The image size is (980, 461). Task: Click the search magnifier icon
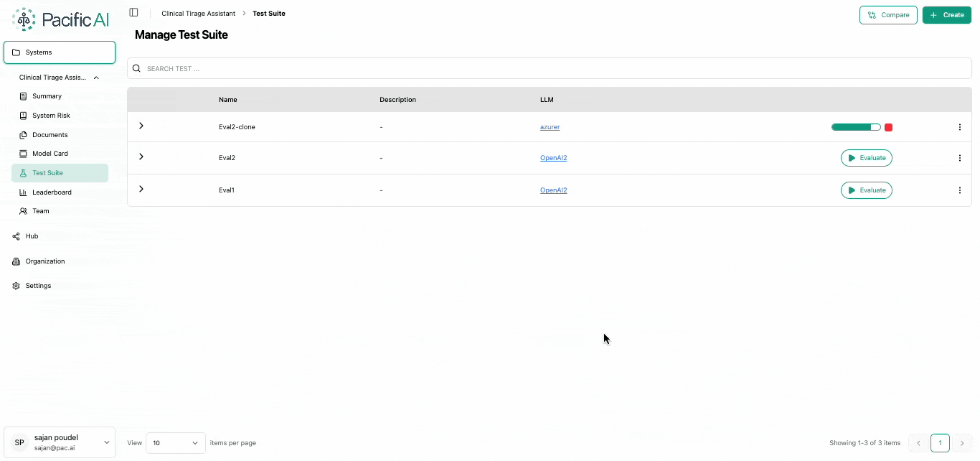pyautogui.click(x=136, y=69)
